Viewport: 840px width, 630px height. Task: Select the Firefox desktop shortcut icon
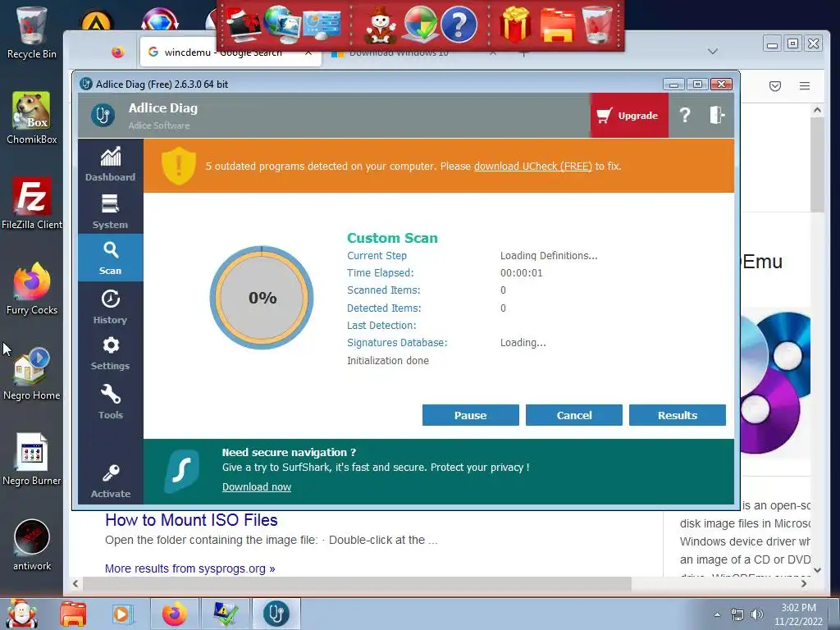pyautogui.click(x=32, y=288)
